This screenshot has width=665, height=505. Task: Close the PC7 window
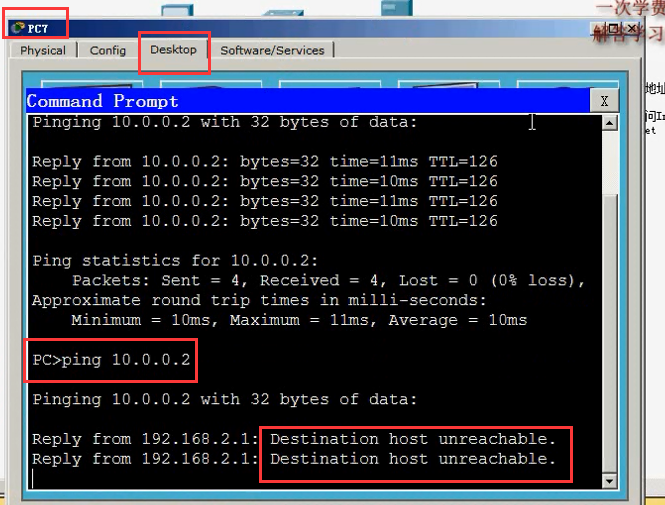(631, 28)
